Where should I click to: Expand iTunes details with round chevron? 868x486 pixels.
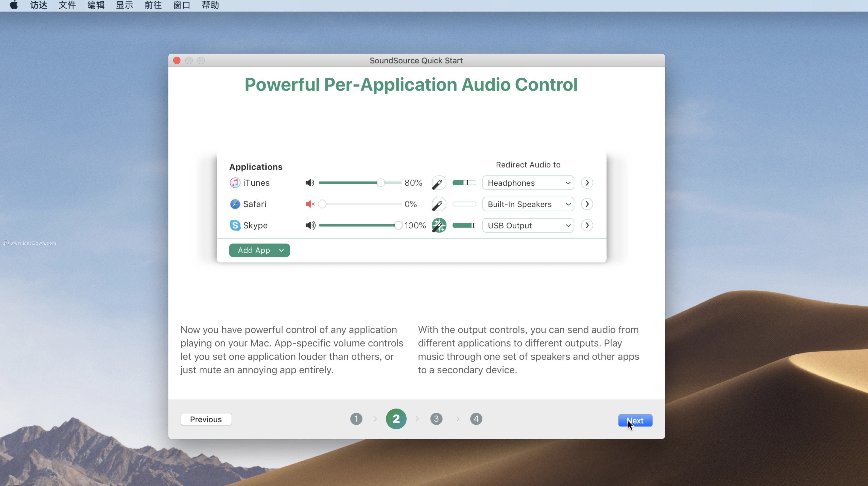587,183
